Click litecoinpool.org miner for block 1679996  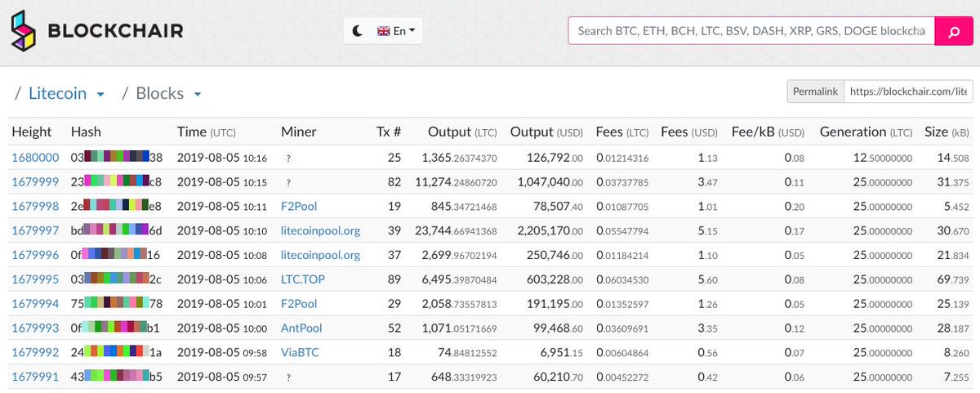click(320, 255)
